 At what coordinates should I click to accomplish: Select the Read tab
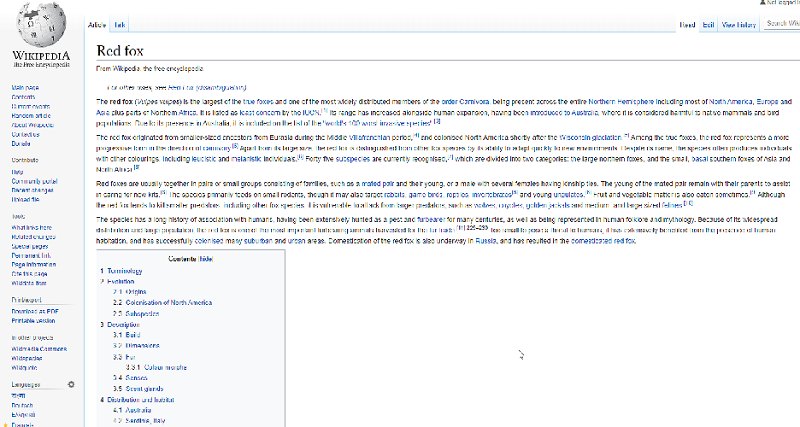click(x=687, y=24)
